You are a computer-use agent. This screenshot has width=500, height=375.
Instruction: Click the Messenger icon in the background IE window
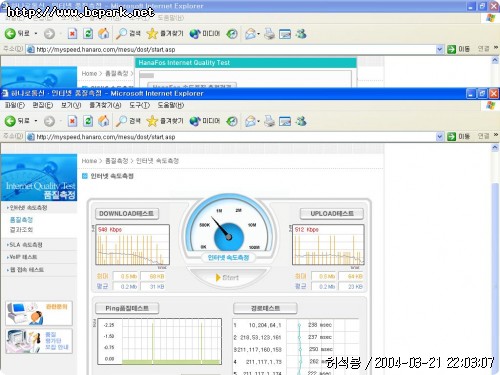pyautogui.click(x=301, y=33)
